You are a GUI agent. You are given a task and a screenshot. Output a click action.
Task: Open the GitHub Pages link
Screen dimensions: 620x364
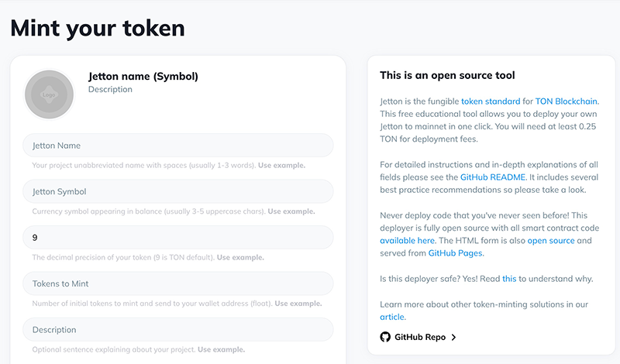pyautogui.click(x=456, y=253)
